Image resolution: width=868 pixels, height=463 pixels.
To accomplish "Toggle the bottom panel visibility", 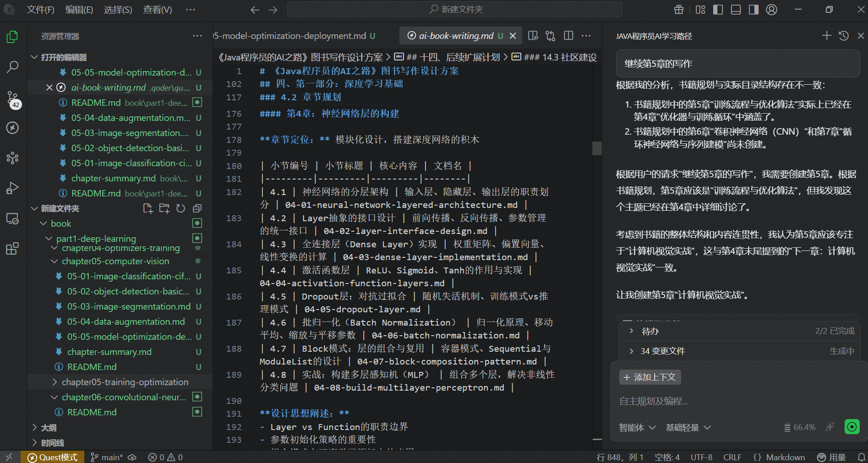I will click(735, 10).
